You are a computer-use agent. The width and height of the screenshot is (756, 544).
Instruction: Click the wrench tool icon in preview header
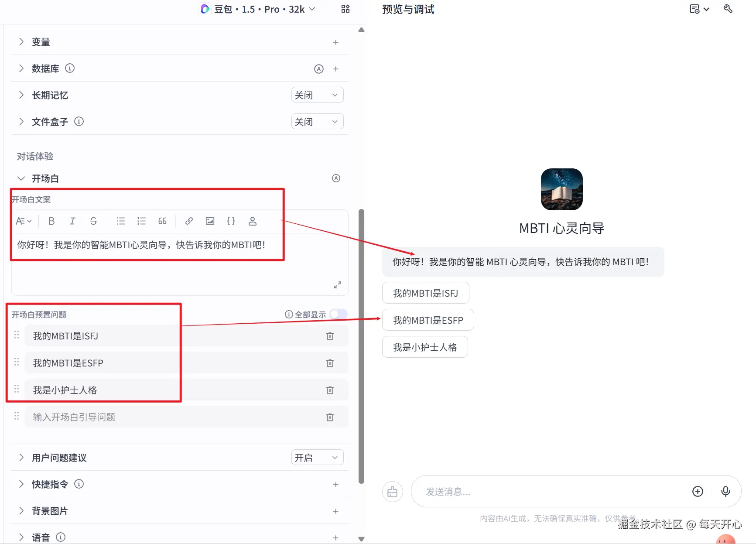coord(728,9)
